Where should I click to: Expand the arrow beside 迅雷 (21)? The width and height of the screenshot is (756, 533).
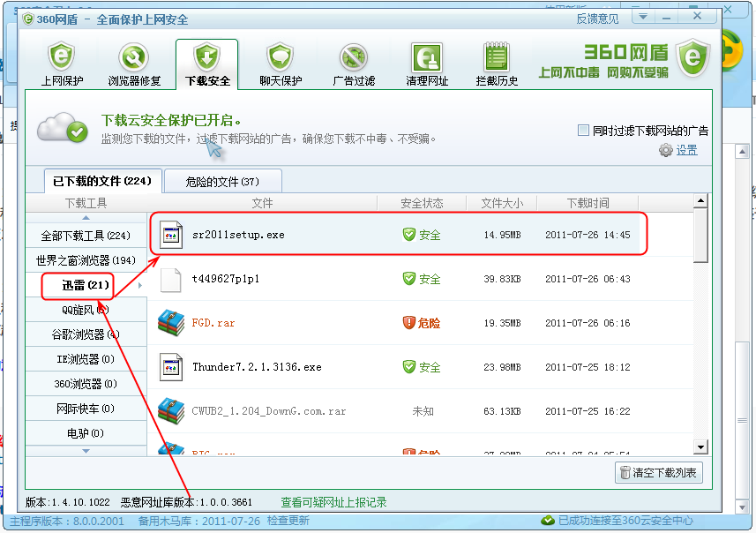click(140, 286)
